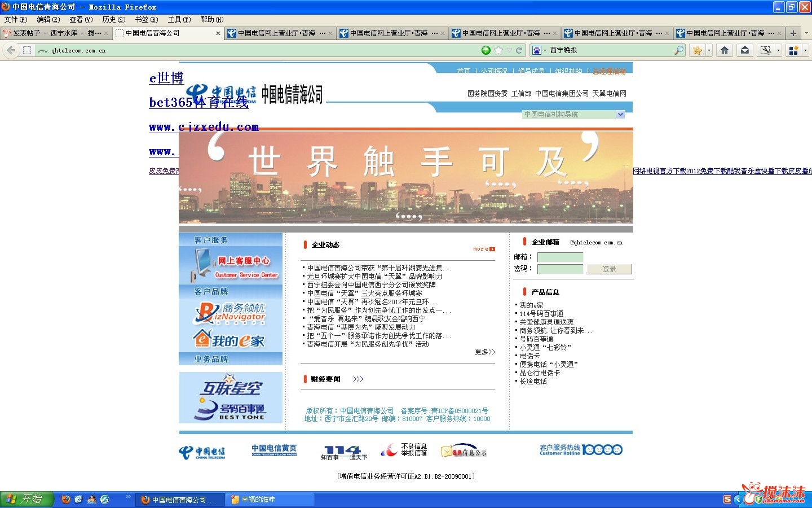
Task: Click the 互联星空 logo
Action: click(231, 386)
